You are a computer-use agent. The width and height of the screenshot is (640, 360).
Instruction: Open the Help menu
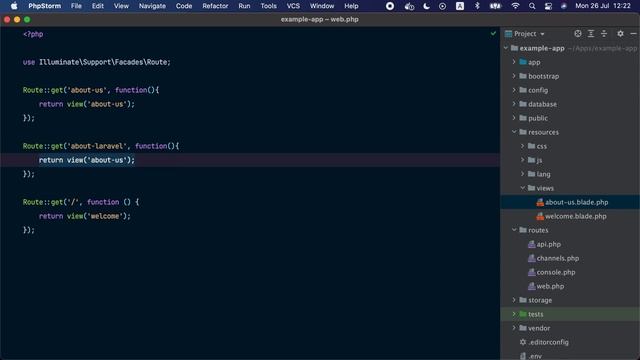point(351,6)
